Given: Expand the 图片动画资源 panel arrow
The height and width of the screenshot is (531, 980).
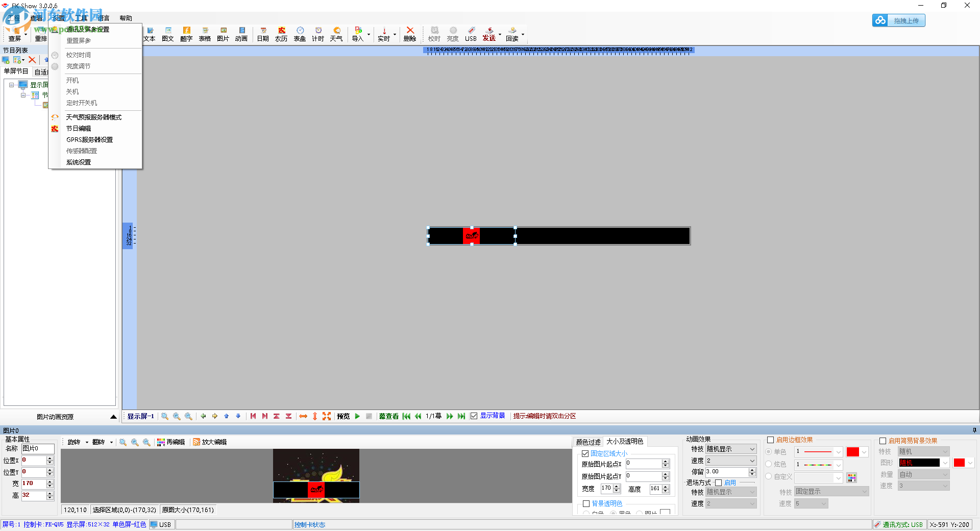Looking at the screenshot, I should [113, 417].
